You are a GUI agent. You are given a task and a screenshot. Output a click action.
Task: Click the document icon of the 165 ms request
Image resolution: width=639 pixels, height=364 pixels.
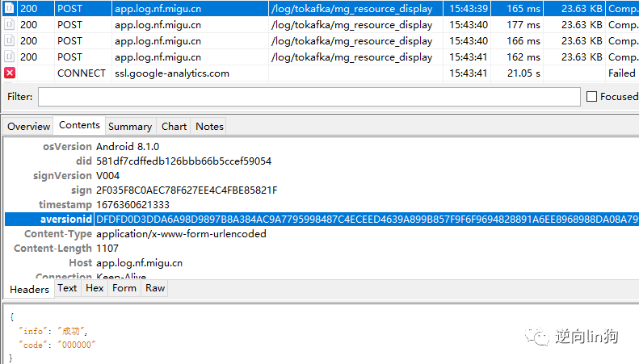tap(9, 9)
